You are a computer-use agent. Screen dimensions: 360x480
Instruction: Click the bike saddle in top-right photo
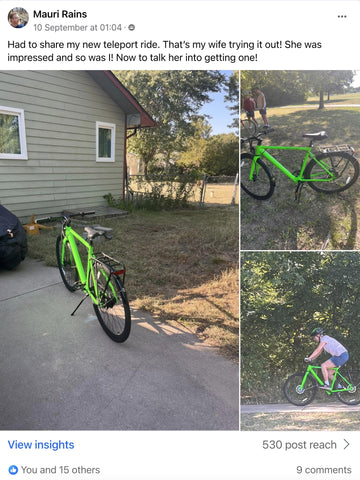pos(315,135)
